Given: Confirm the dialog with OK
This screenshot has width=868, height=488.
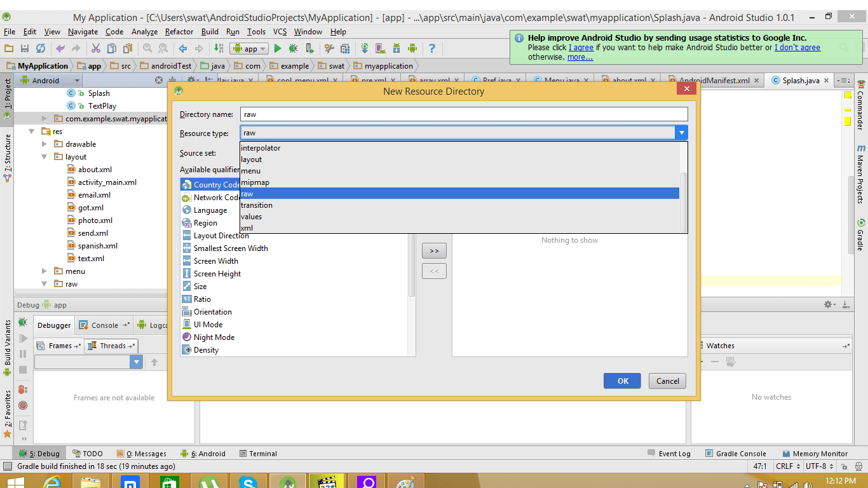Looking at the screenshot, I should tap(623, 381).
